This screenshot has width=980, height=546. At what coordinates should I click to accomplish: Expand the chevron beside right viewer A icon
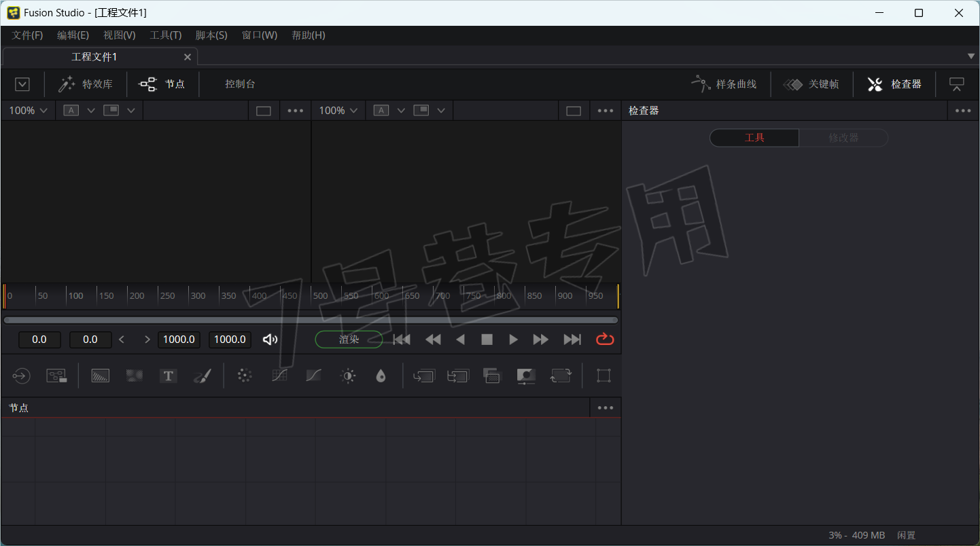(401, 111)
